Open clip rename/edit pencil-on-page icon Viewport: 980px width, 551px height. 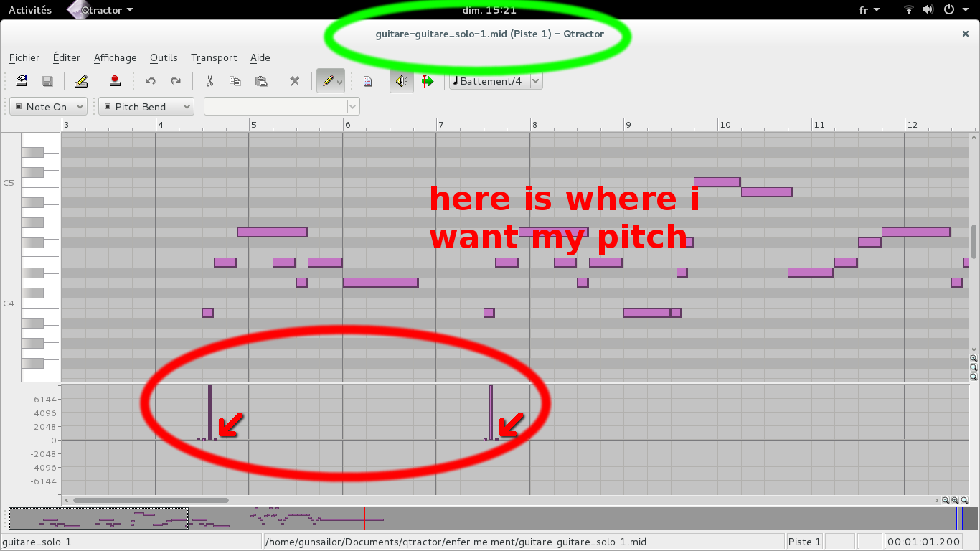click(x=81, y=81)
